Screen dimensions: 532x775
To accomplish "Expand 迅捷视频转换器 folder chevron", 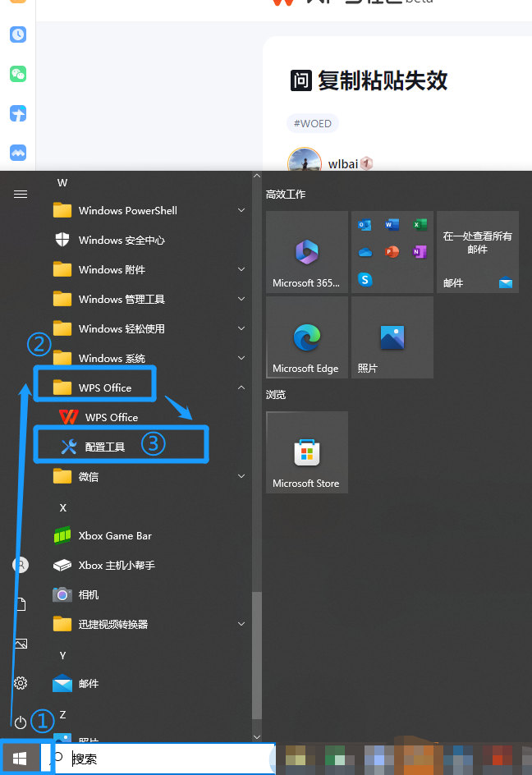I will [x=241, y=624].
